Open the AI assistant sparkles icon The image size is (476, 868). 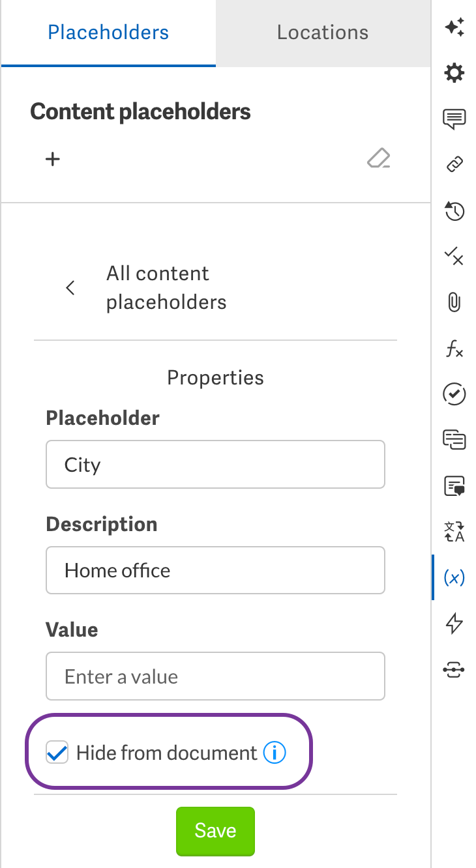point(454,27)
